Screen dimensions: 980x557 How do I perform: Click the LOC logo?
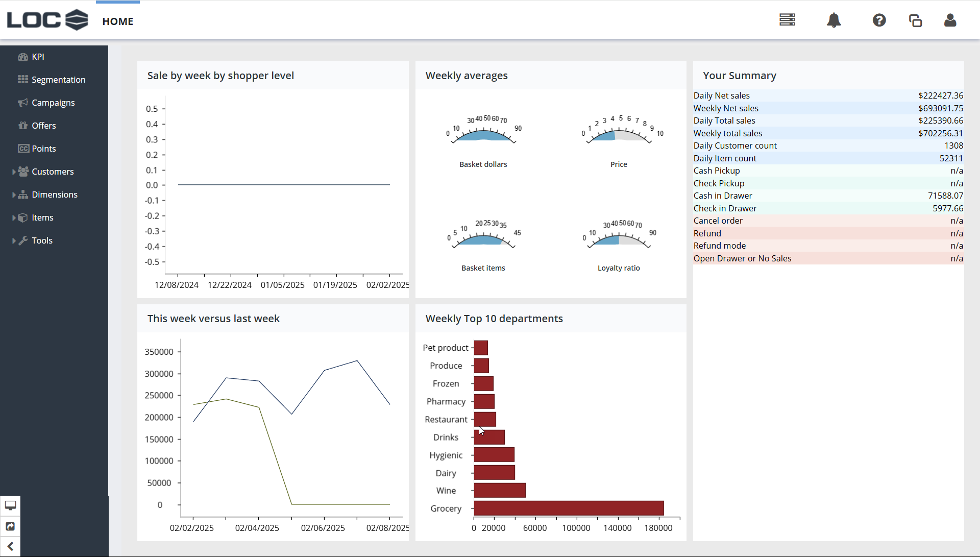point(47,20)
